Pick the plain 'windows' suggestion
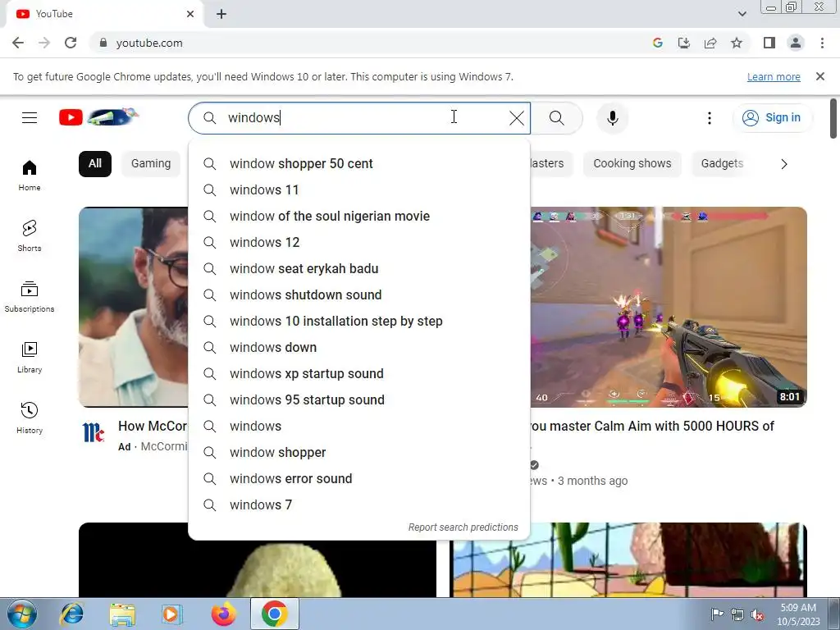This screenshot has width=840, height=630. (x=359, y=426)
